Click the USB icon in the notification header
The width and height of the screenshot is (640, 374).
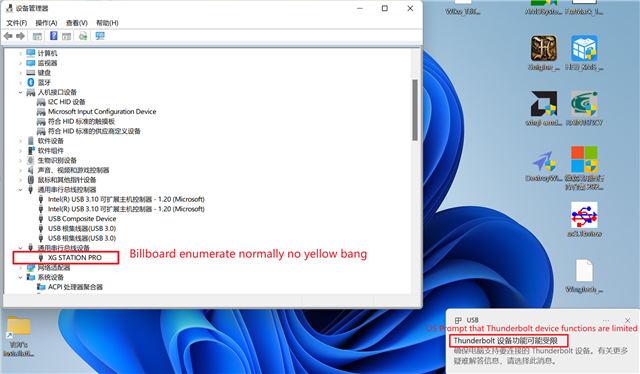[458, 320]
